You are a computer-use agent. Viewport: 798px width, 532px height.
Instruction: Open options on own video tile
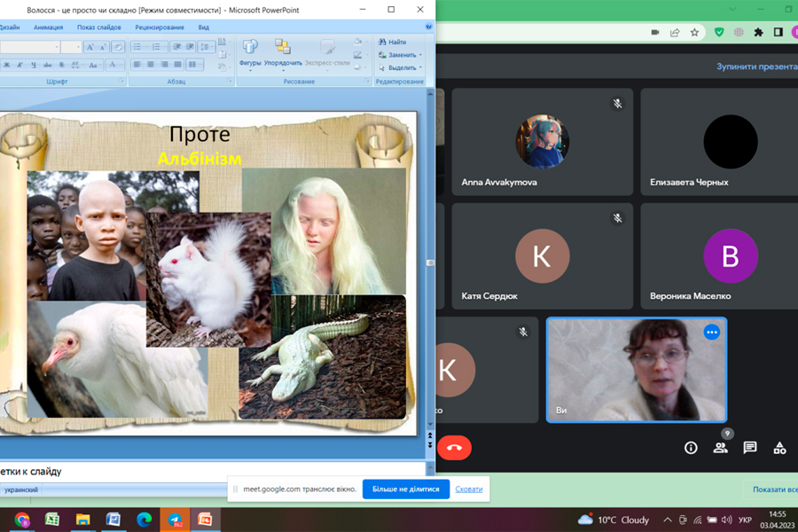pos(711,332)
